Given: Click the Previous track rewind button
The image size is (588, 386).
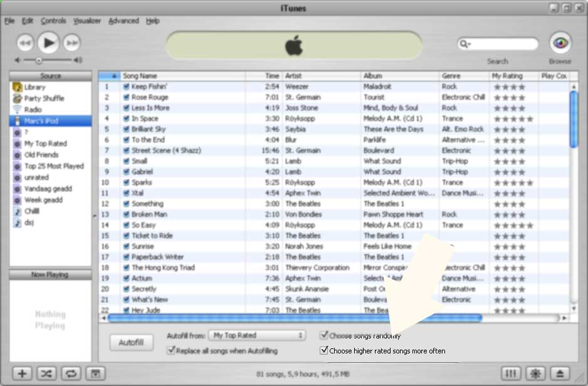Looking at the screenshot, I should (25, 43).
